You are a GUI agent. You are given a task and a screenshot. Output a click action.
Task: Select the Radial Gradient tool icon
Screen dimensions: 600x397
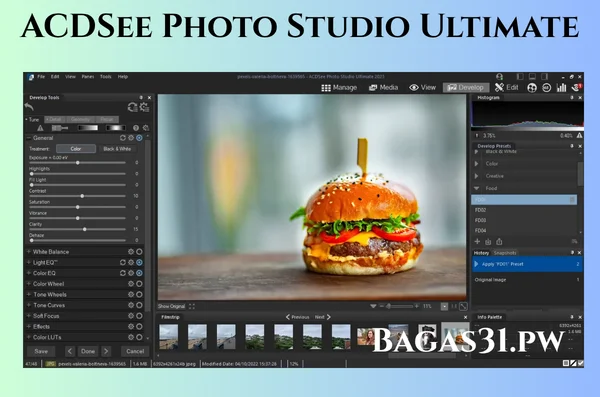point(116,128)
